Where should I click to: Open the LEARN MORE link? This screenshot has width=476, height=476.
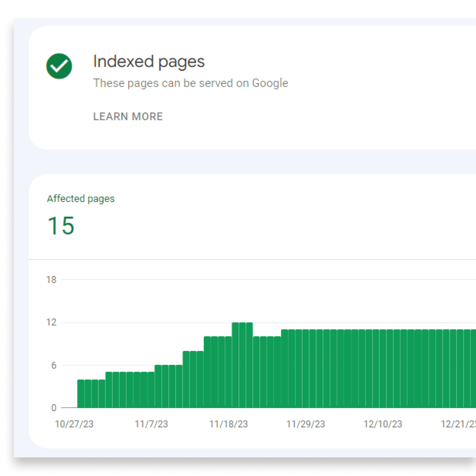(x=128, y=116)
